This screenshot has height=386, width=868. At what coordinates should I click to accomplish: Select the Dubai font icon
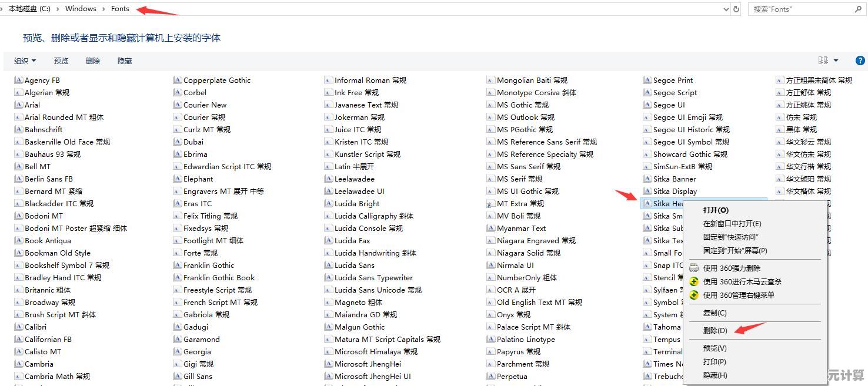177,142
